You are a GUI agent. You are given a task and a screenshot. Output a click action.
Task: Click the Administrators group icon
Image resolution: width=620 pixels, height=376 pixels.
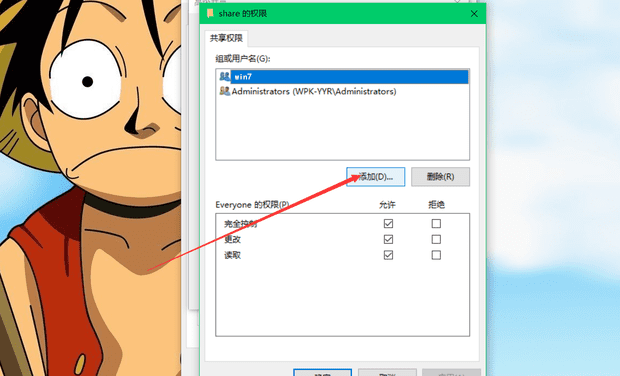click(225, 91)
